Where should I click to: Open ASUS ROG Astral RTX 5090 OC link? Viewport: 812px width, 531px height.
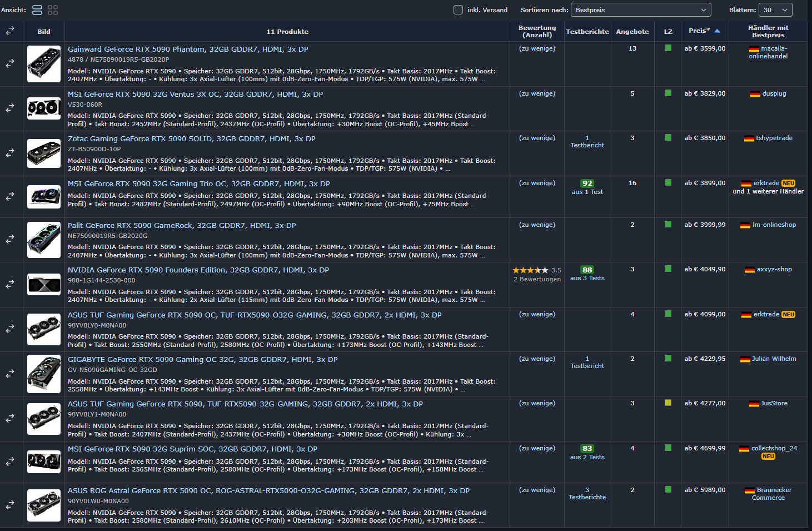coord(268,490)
